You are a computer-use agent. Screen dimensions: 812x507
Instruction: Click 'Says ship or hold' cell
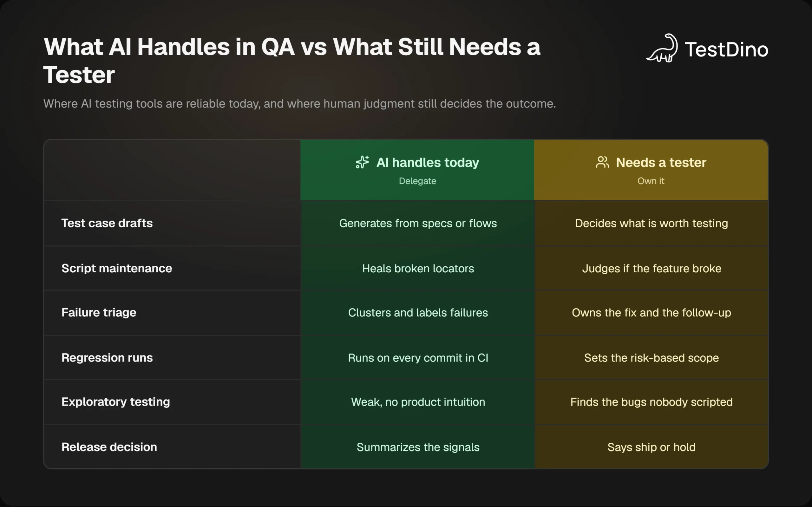pyautogui.click(x=651, y=447)
